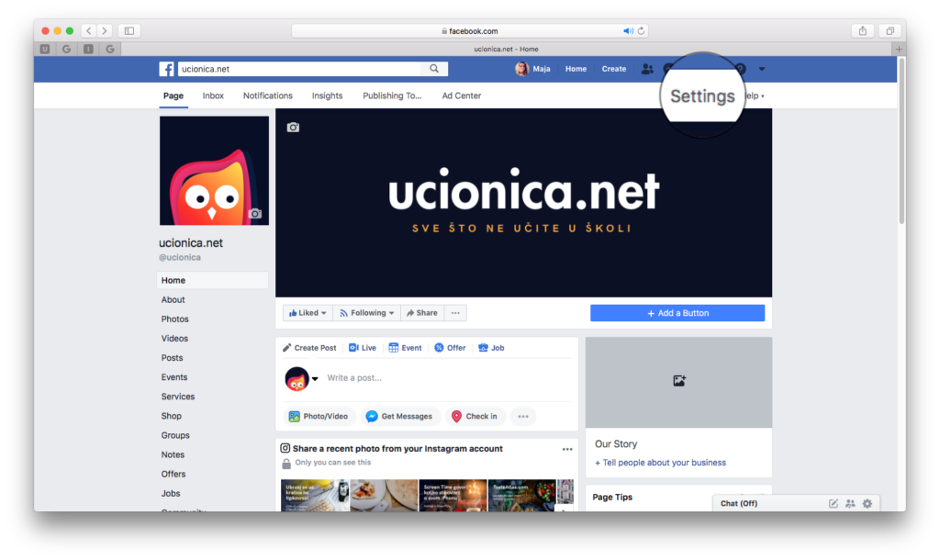Image resolution: width=940 pixels, height=560 pixels.
Task: Click the Add a Button button
Action: [x=677, y=313]
